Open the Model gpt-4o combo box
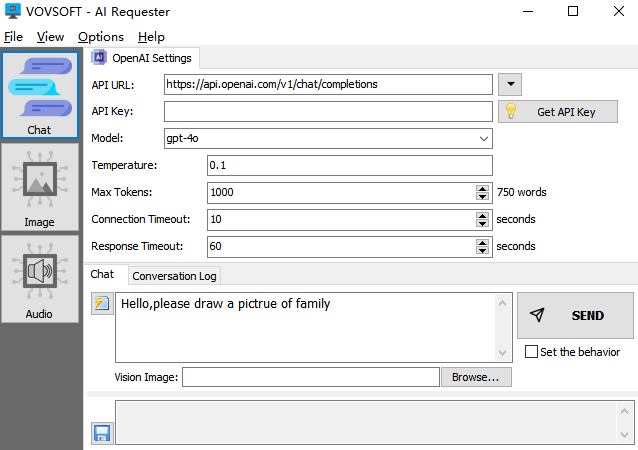 (329, 139)
